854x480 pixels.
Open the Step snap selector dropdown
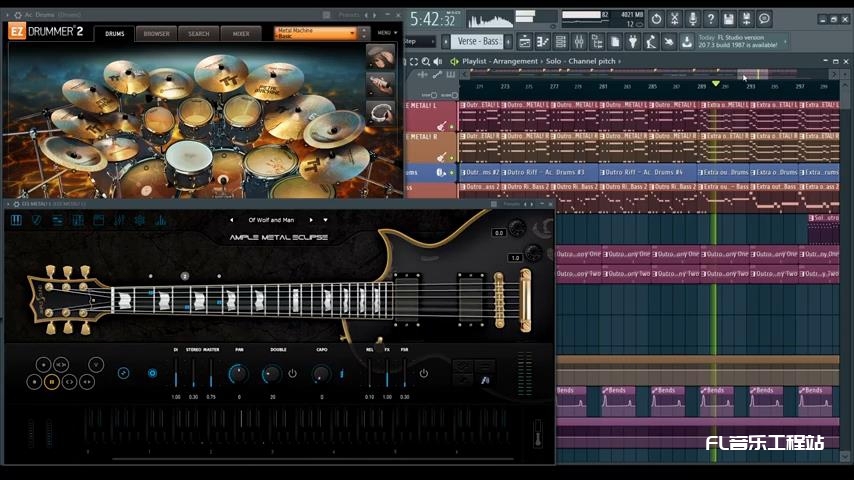(x=420, y=41)
